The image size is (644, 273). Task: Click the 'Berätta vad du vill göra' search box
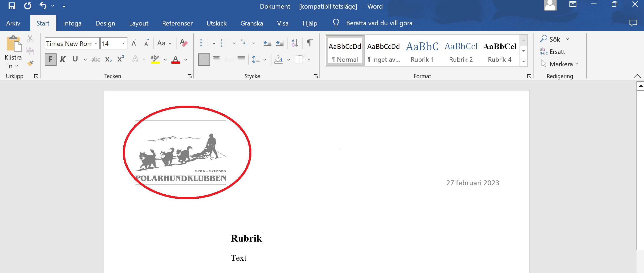click(379, 23)
